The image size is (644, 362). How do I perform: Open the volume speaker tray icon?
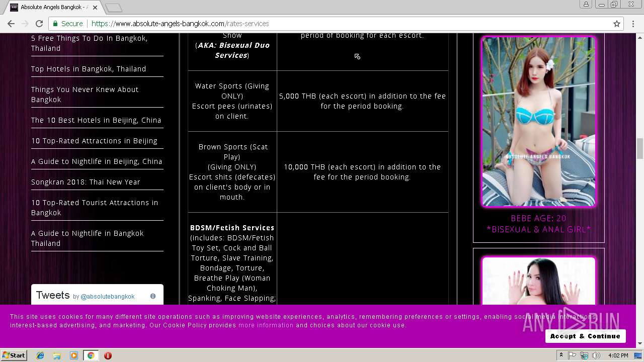596,355
